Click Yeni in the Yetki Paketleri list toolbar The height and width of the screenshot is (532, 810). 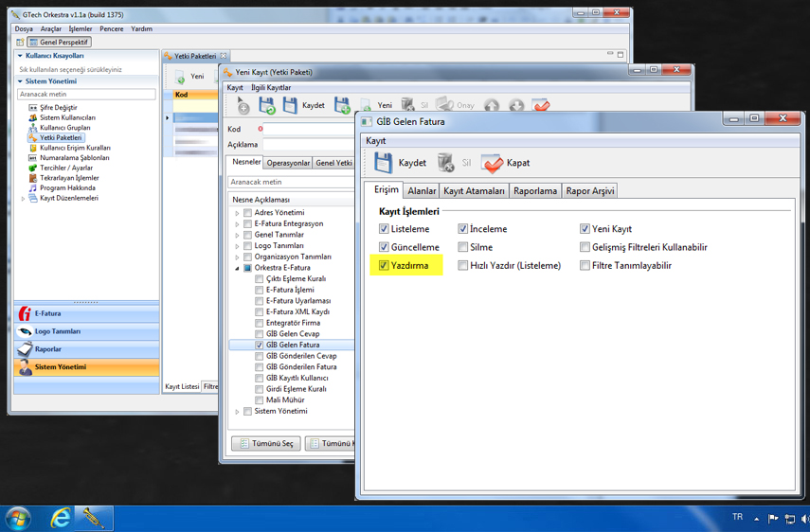[x=189, y=77]
